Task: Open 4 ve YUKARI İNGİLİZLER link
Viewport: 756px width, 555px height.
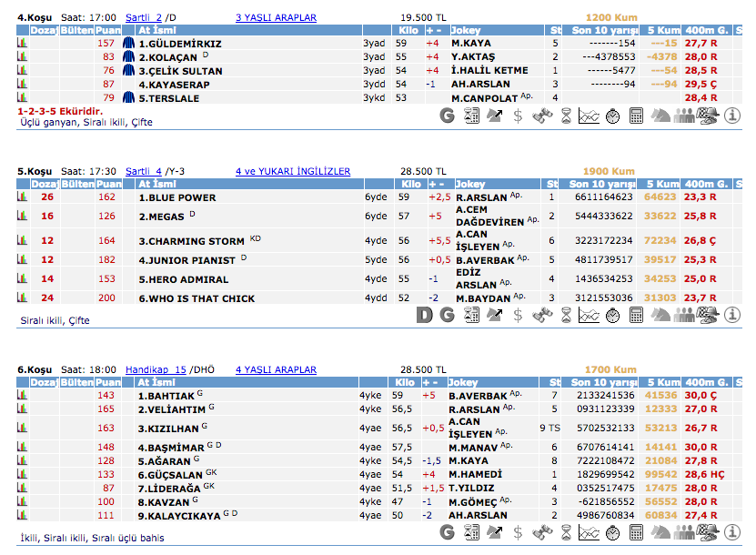Action: [292, 171]
